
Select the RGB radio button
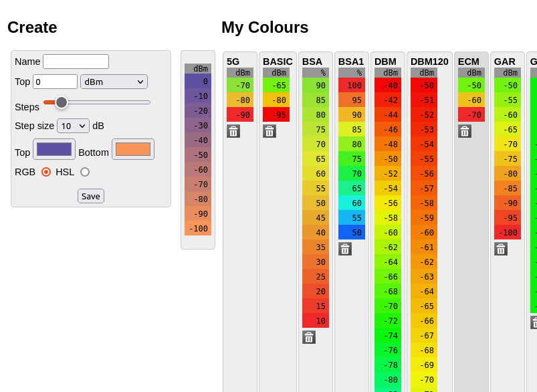coord(46,172)
